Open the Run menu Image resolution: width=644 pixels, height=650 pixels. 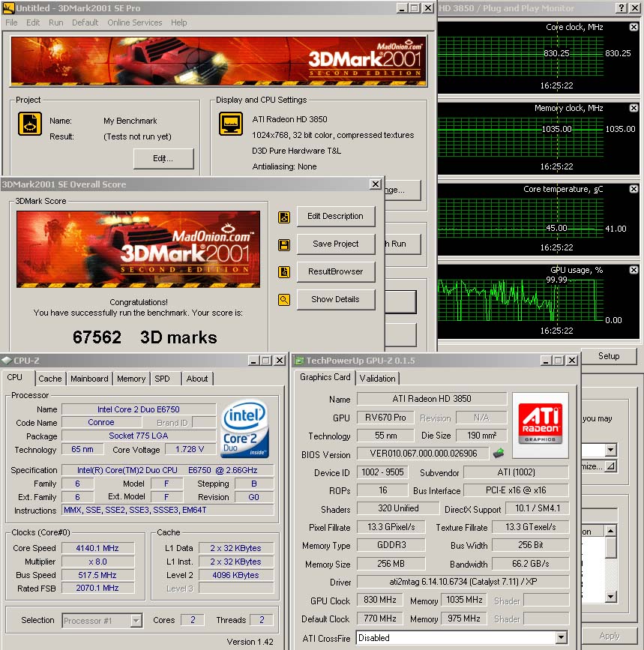[56, 22]
